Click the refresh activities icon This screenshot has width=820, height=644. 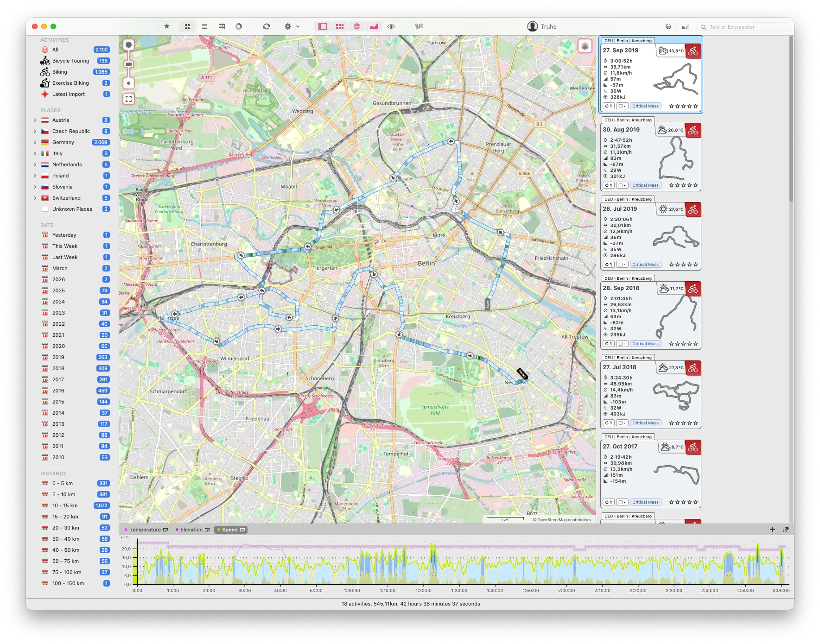[x=267, y=26]
